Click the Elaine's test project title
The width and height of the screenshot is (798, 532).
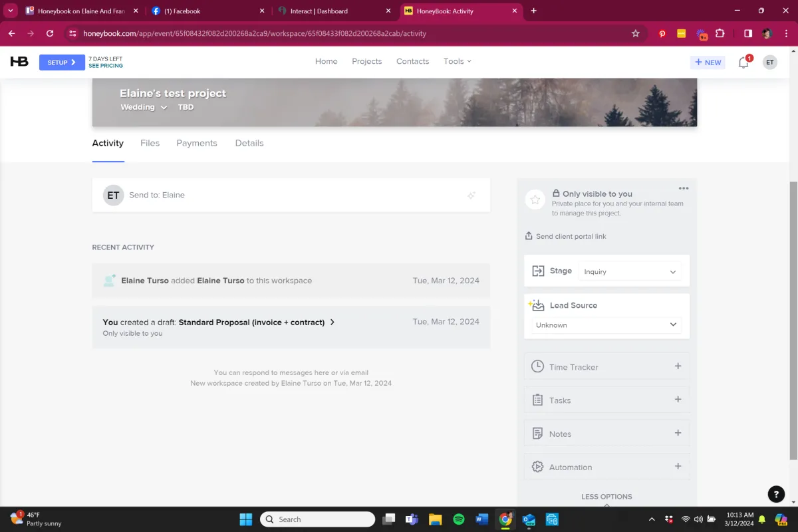(173, 93)
